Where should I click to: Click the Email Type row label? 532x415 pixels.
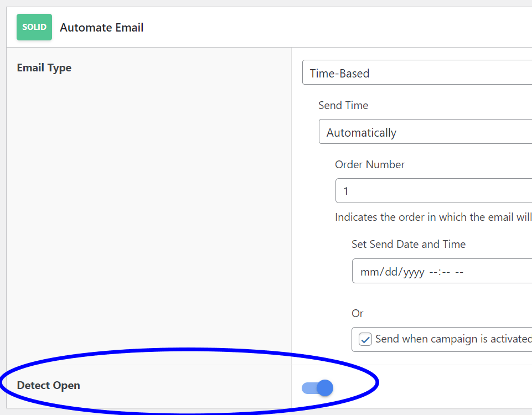[44, 68]
